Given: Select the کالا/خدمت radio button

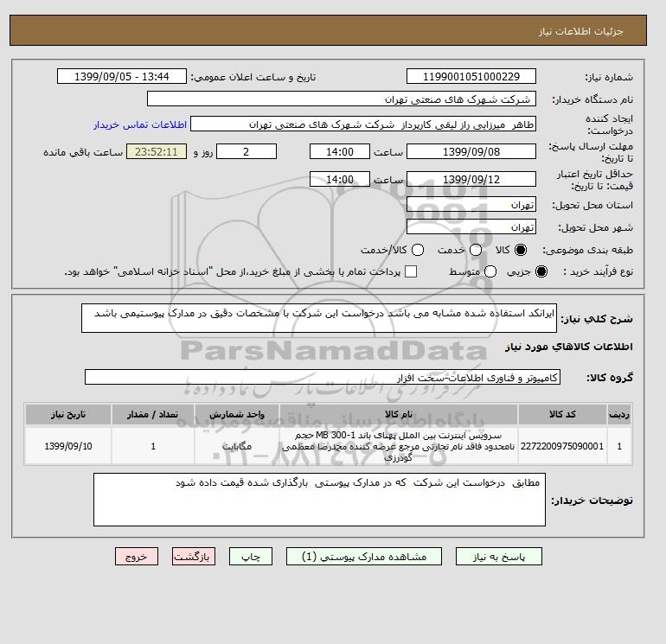Looking at the screenshot, I should (418, 250).
